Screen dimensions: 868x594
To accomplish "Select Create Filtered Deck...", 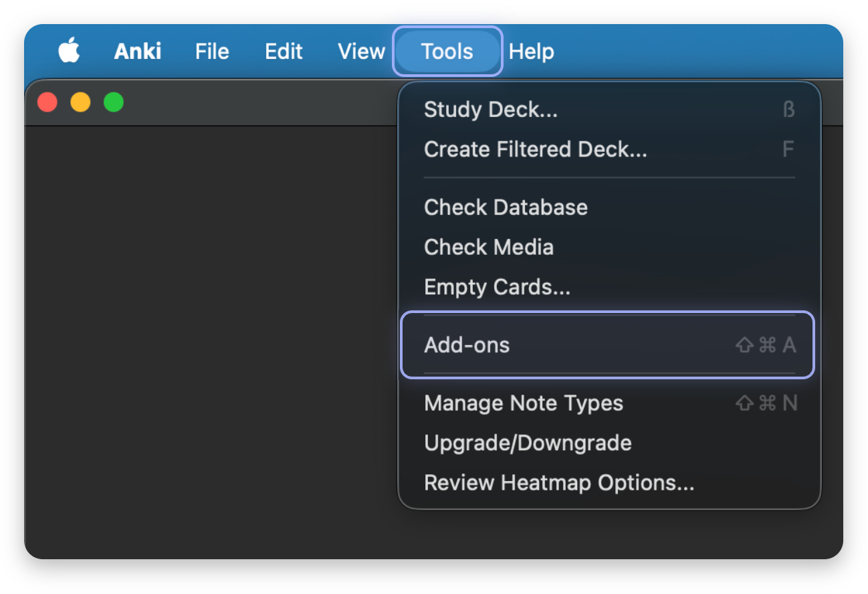I will (609, 149).
